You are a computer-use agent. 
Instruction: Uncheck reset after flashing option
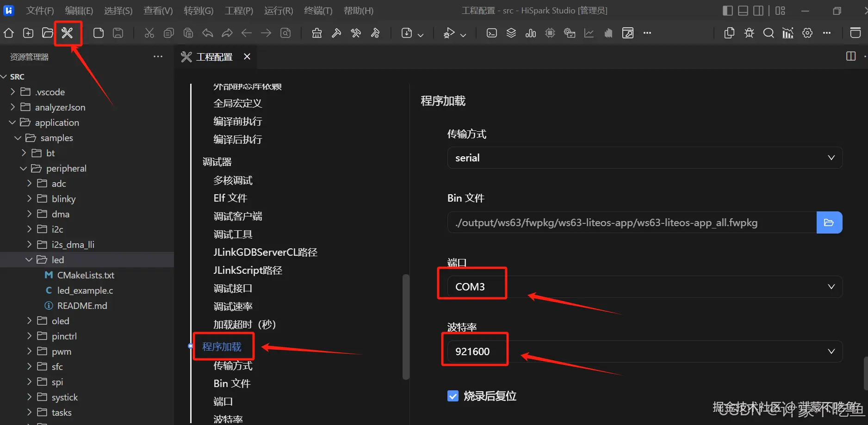pyautogui.click(x=453, y=396)
